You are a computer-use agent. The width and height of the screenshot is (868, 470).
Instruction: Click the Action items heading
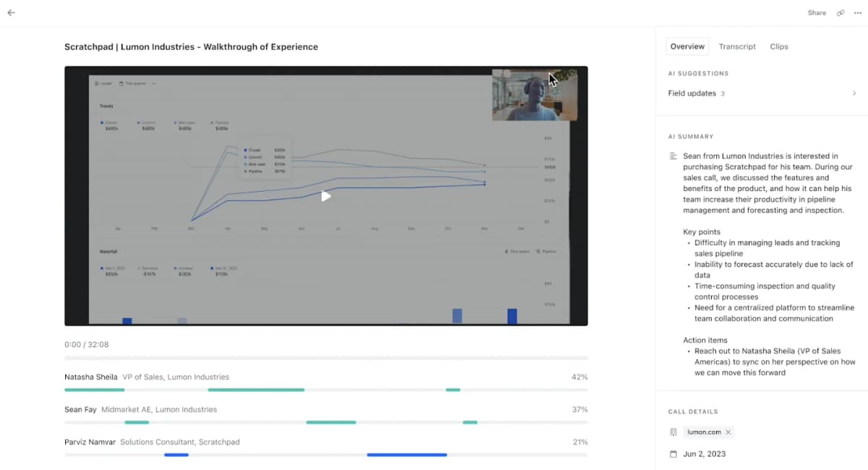[705, 341]
